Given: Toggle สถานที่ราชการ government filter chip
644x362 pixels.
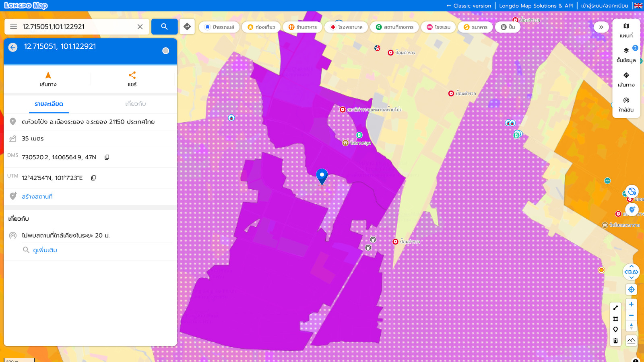Looking at the screenshot, I should pyautogui.click(x=394, y=27).
